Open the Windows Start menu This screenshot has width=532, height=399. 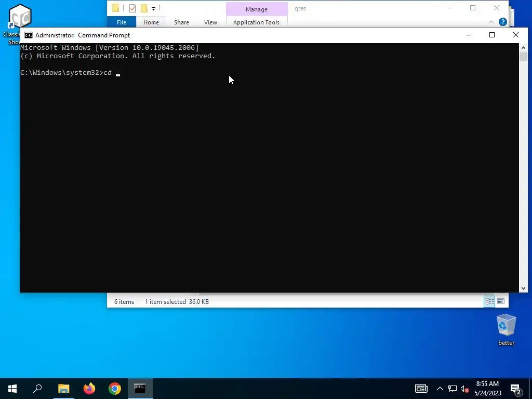click(x=12, y=389)
